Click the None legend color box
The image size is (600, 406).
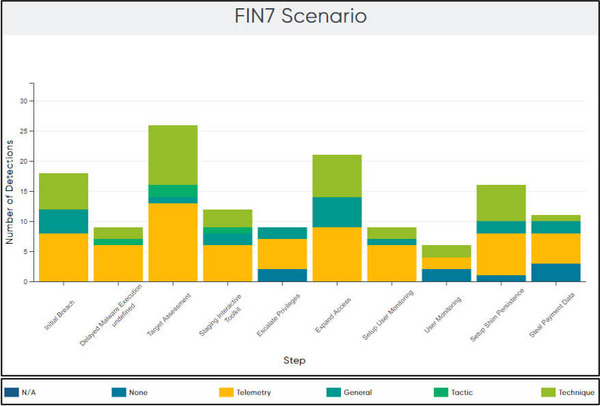click(115, 393)
